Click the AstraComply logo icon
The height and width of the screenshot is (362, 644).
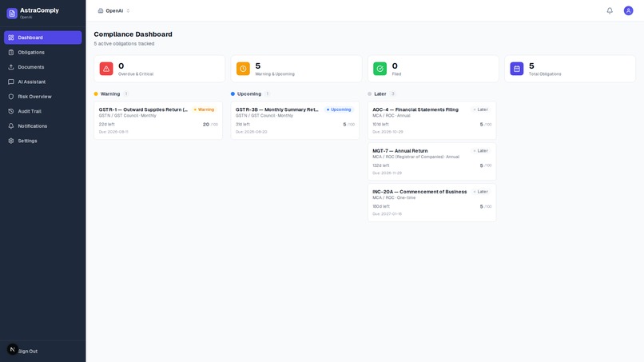(x=12, y=13)
